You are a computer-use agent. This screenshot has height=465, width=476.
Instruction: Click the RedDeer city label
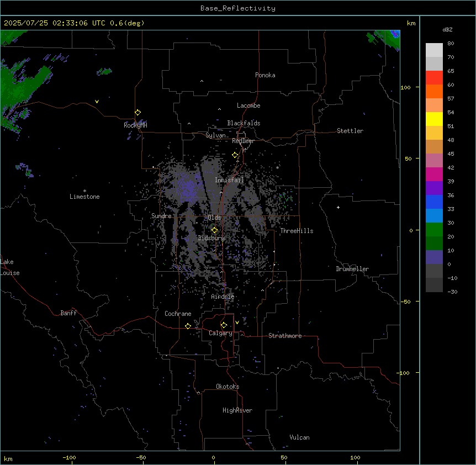pyautogui.click(x=243, y=141)
